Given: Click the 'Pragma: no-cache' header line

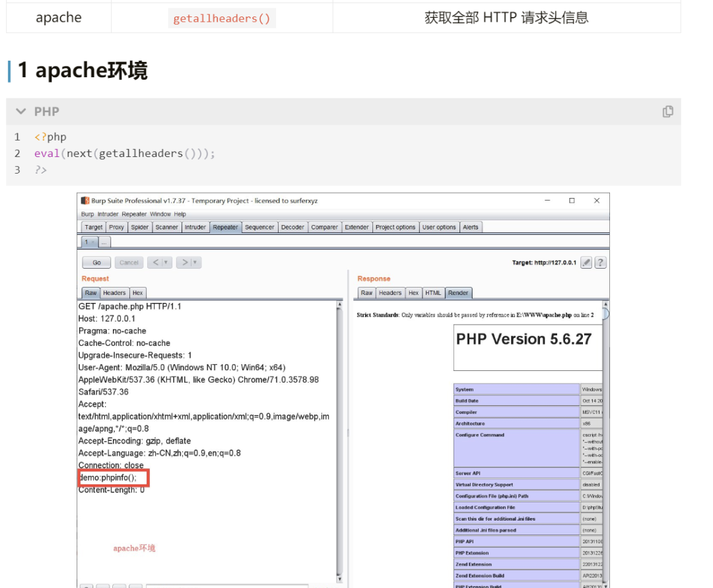Looking at the screenshot, I should (112, 331).
